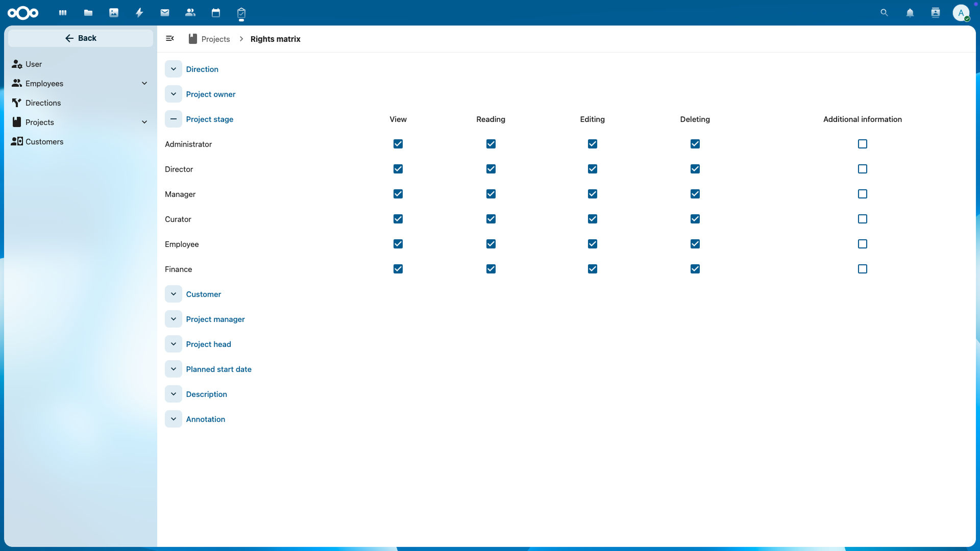Screen dimensions: 980x551
Task: Uncheck Finance Deleting checkbox
Action: [x=695, y=269]
